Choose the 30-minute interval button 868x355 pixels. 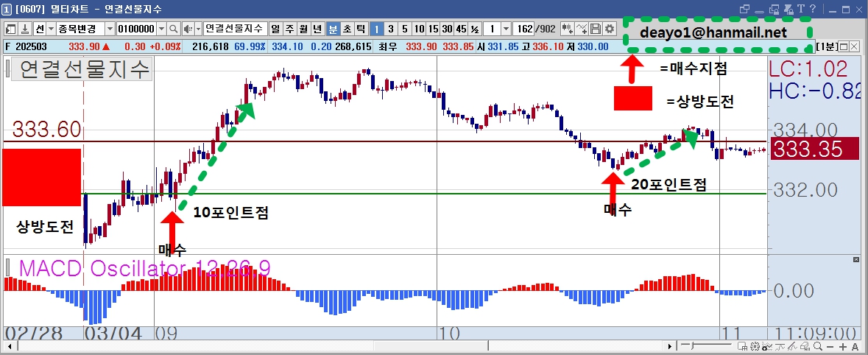pyautogui.click(x=447, y=29)
